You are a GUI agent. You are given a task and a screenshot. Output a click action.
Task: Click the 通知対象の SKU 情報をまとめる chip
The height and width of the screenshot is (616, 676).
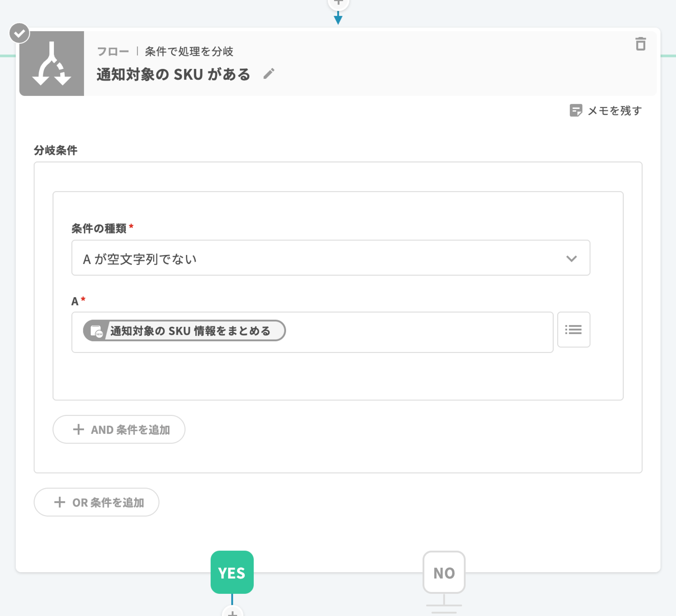click(190, 331)
